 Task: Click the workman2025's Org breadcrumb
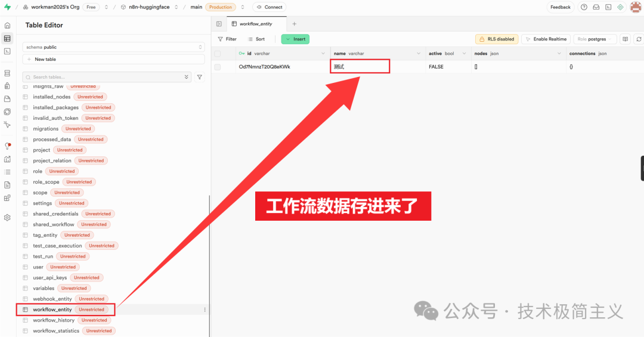[x=55, y=7]
